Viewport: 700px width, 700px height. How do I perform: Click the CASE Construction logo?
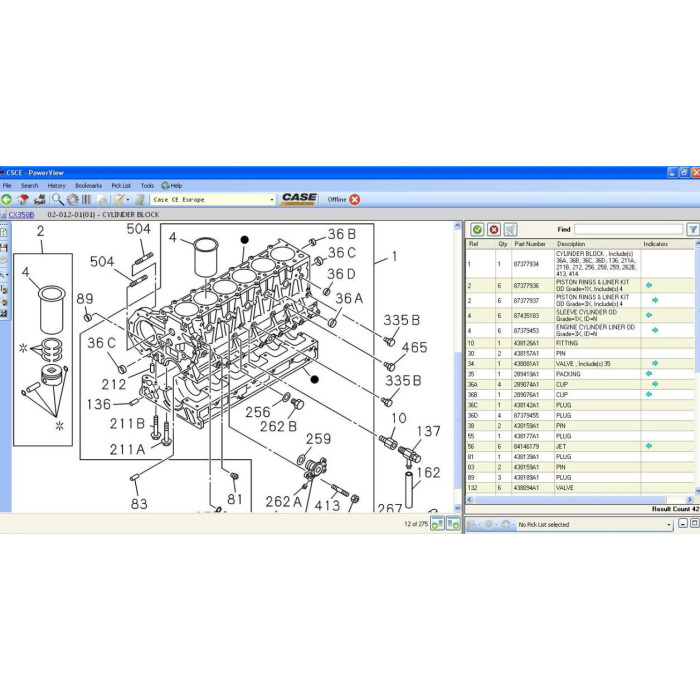[299, 199]
